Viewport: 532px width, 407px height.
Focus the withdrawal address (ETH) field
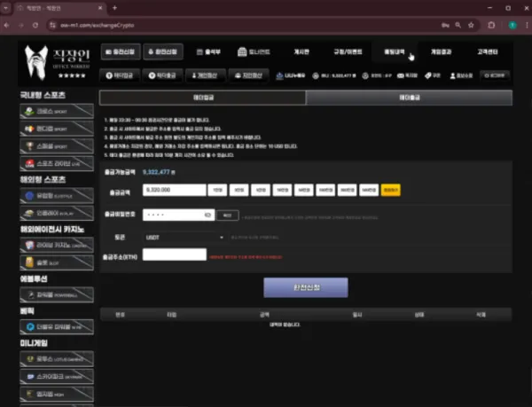[x=175, y=254]
